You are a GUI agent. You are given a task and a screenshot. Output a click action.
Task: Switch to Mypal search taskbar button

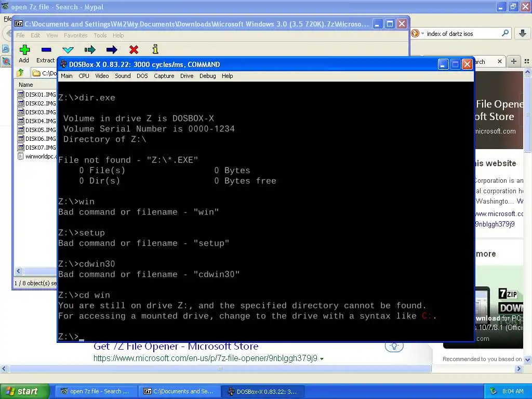[97, 391]
